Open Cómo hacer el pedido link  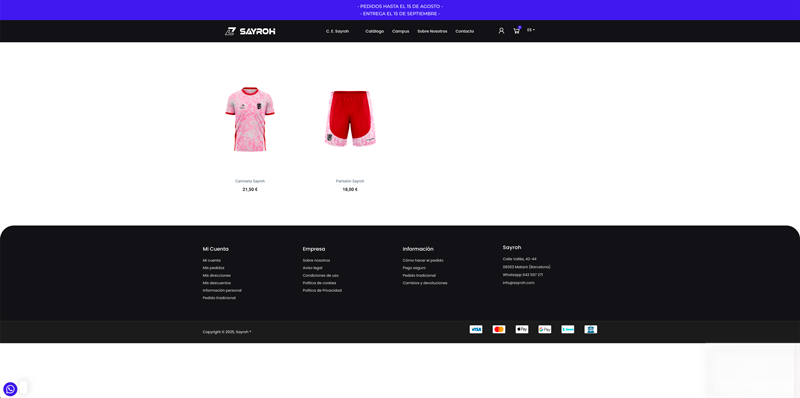click(423, 260)
